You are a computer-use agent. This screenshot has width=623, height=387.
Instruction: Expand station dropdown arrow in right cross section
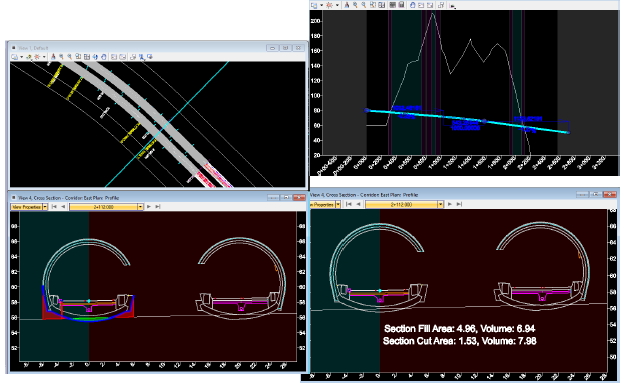440,204
